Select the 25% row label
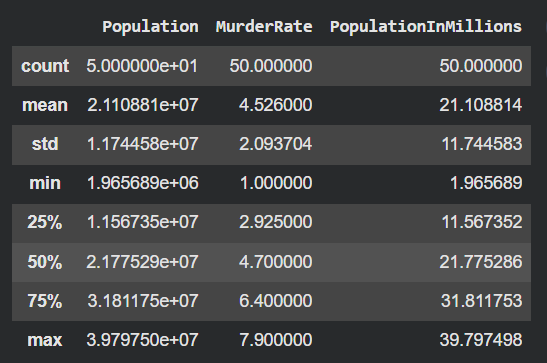The width and height of the screenshot is (547, 363). [45, 222]
